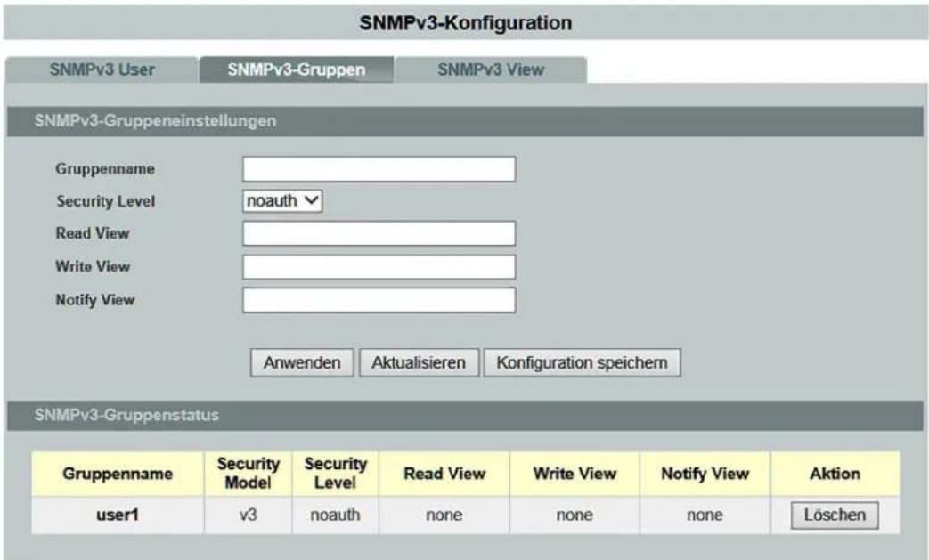This screenshot has width=929, height=560.
Task: Click the Write View column header
Action: [575, 475]
